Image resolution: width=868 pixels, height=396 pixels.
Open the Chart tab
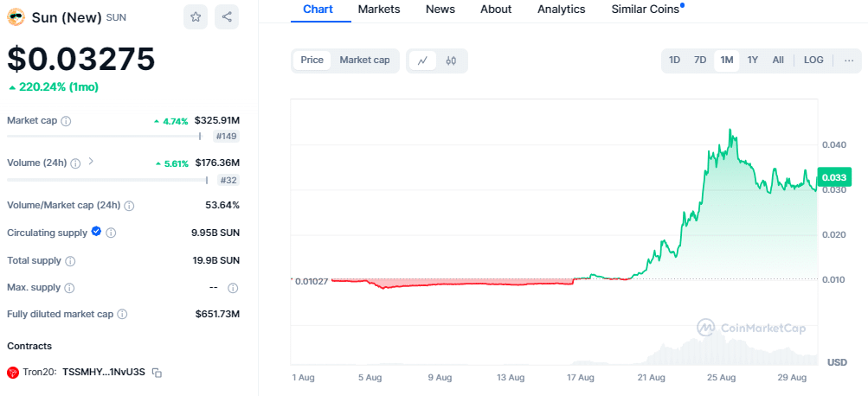[x=318, y=10]
